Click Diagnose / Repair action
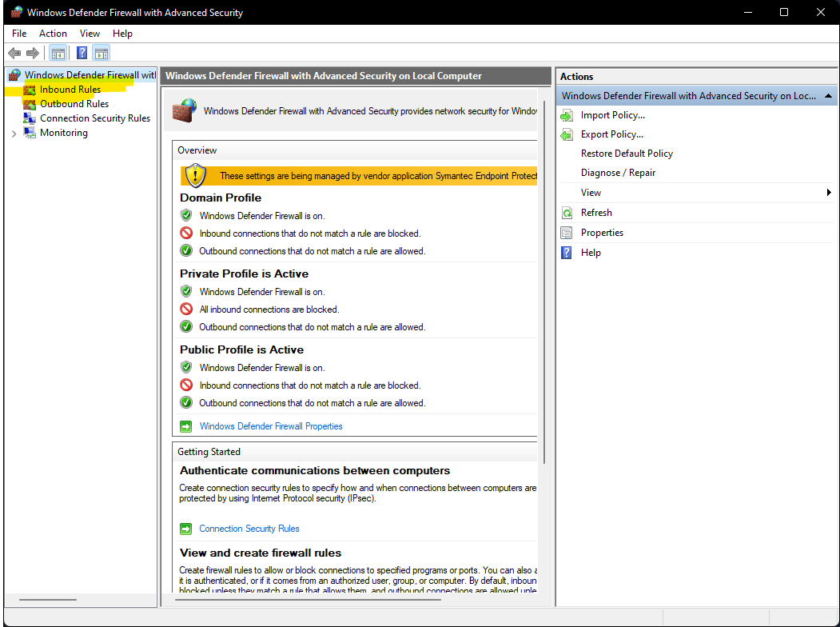 coord(619,173)
